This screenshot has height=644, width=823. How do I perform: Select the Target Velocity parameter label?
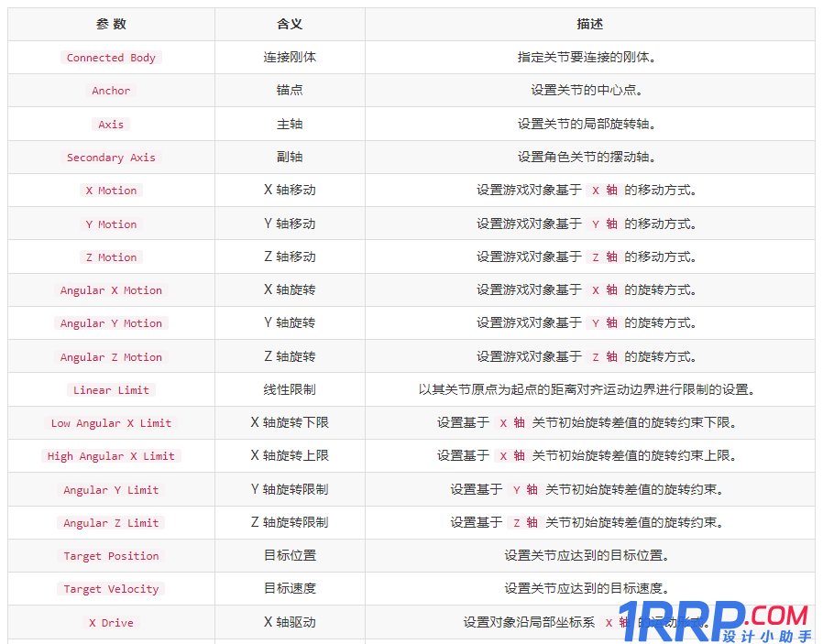(x=111, y=589)
